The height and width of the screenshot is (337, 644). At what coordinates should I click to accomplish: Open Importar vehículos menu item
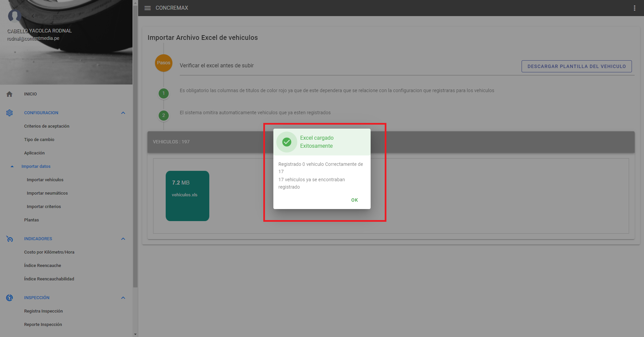pos(45,180)
